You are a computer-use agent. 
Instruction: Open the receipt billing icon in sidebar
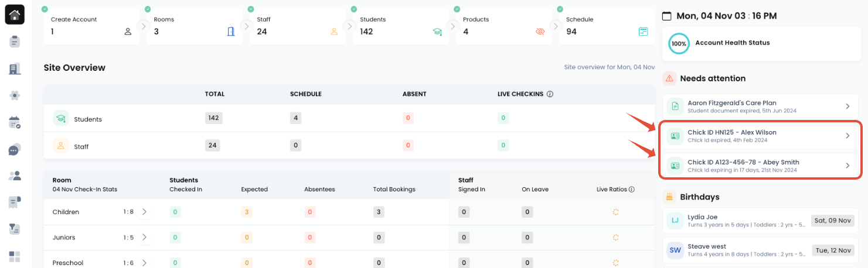(x=15, y=202)
